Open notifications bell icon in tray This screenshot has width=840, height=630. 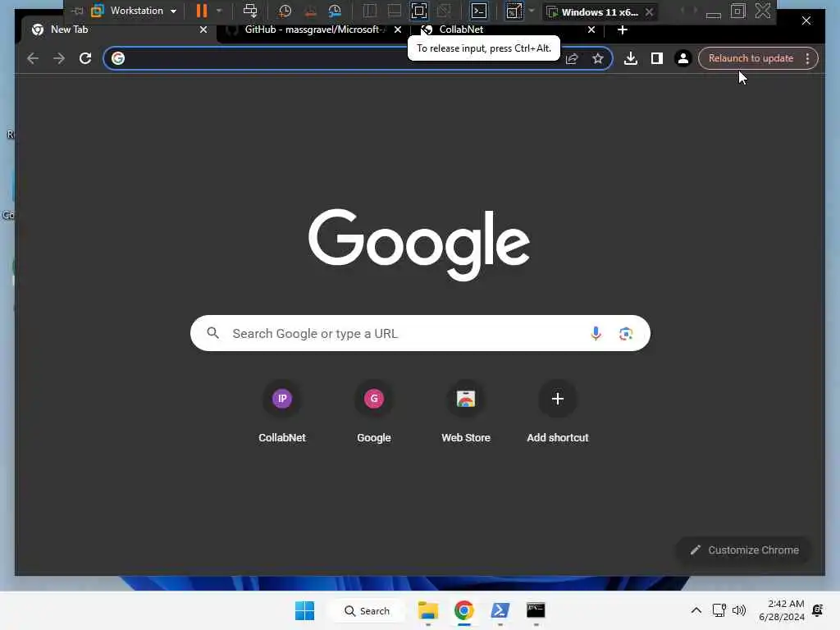tap(818, 610)
